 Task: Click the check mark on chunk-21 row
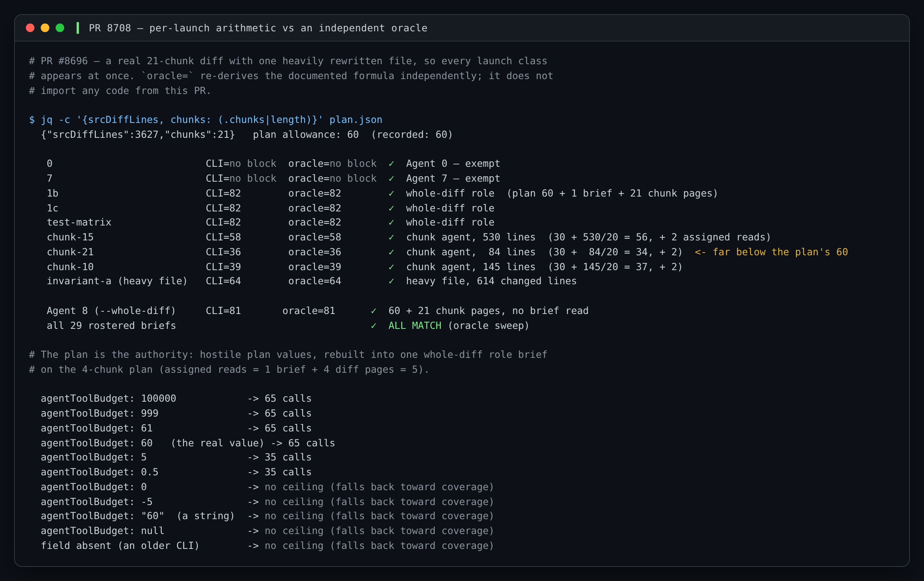pyautogui.click(x=391, y=252)
